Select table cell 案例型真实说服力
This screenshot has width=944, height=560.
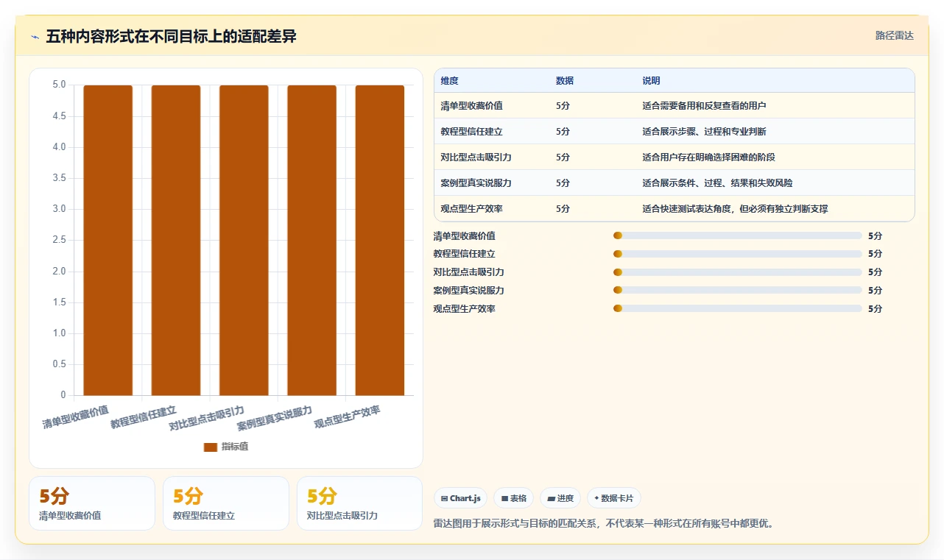click(x=476, y=183)
